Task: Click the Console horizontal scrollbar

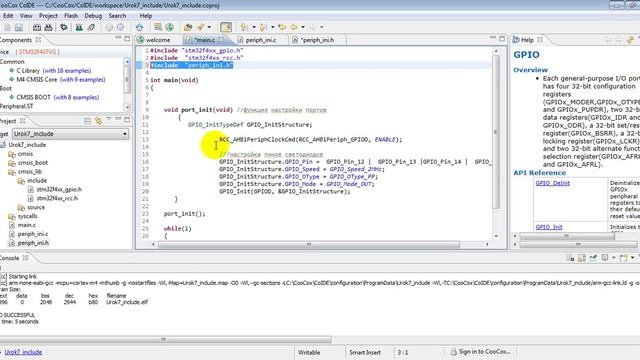Action: [165, 339]
